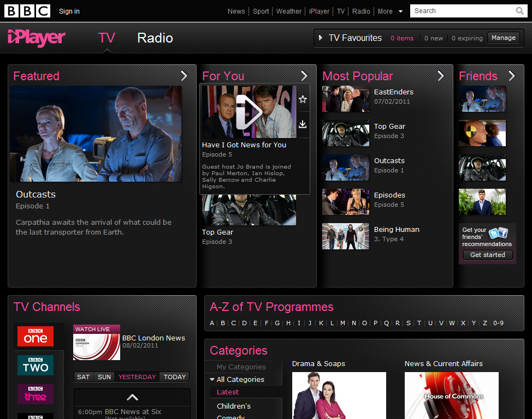
Task: Click the Get started button
Action: [x=488, y=255]
